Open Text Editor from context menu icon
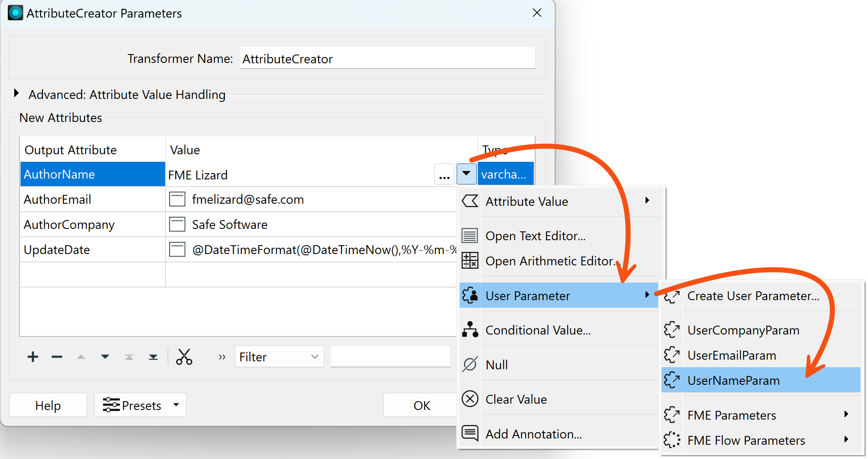868x459 pixels. (x=535, y=236)
